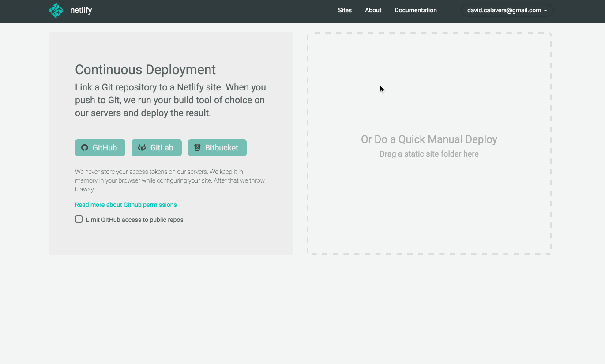Select the Bitbucket bucket icon
This screenshot has height=364, width=605.
198,147
